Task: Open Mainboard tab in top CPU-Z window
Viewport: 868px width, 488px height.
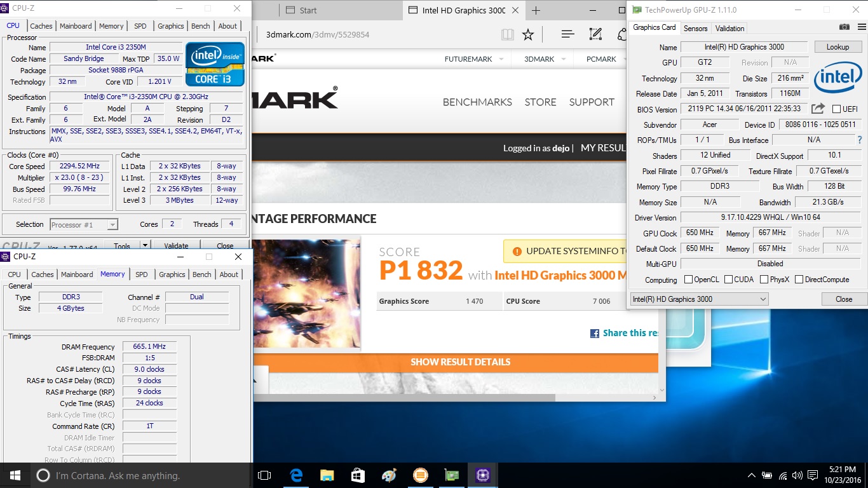Action: tap(76, 26)
